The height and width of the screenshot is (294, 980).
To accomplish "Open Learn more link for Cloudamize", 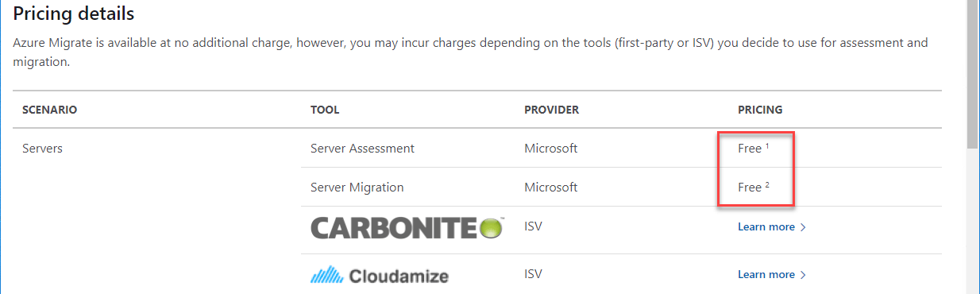I will [766, 275].
